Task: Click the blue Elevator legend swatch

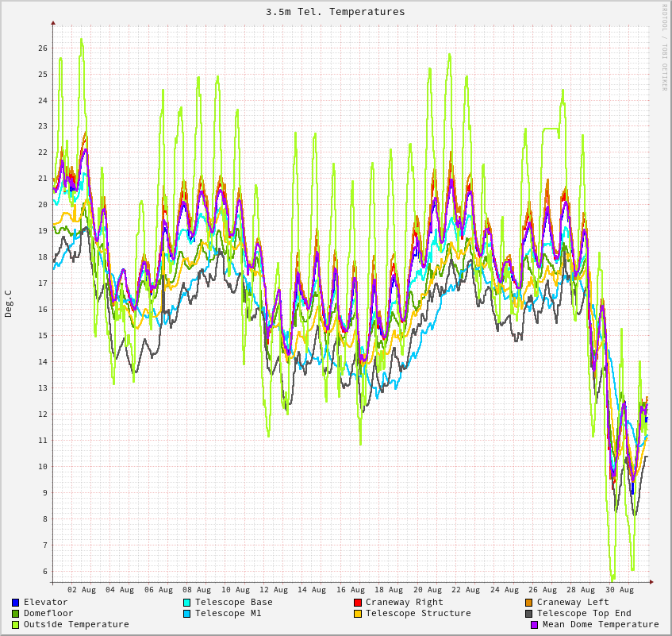Action: click(x=15, y=603)
